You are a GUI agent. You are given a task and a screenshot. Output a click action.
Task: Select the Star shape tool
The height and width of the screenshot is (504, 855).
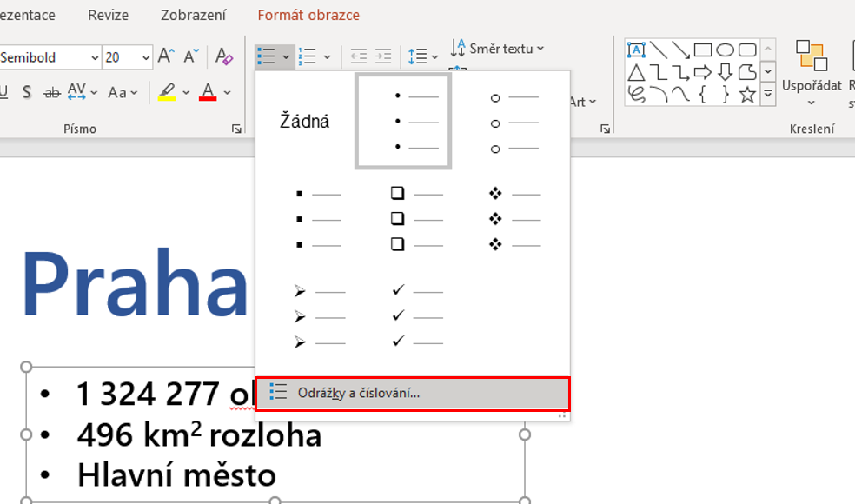pyautogui.click(x=746, y=94)
